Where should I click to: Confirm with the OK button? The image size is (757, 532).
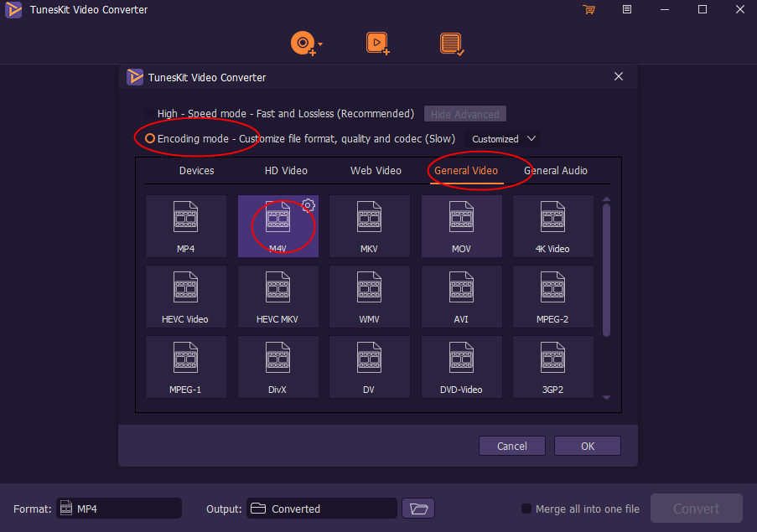coord(588,446)
